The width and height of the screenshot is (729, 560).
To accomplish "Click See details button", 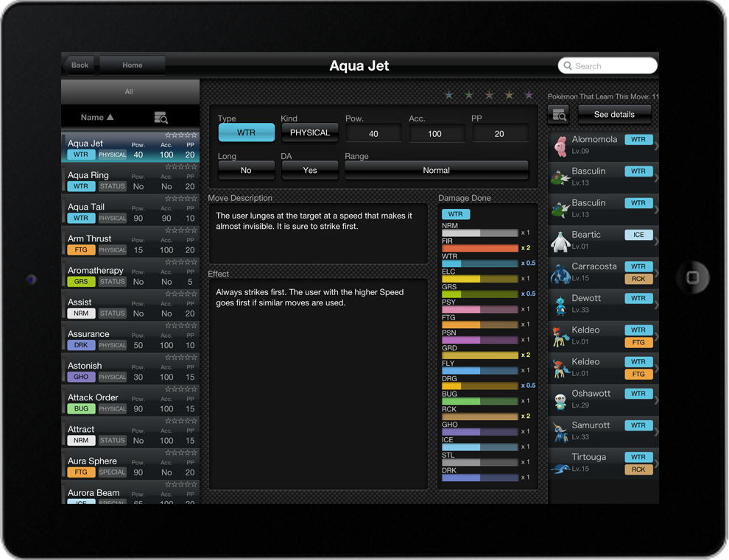I will click(x=614, y=114).
